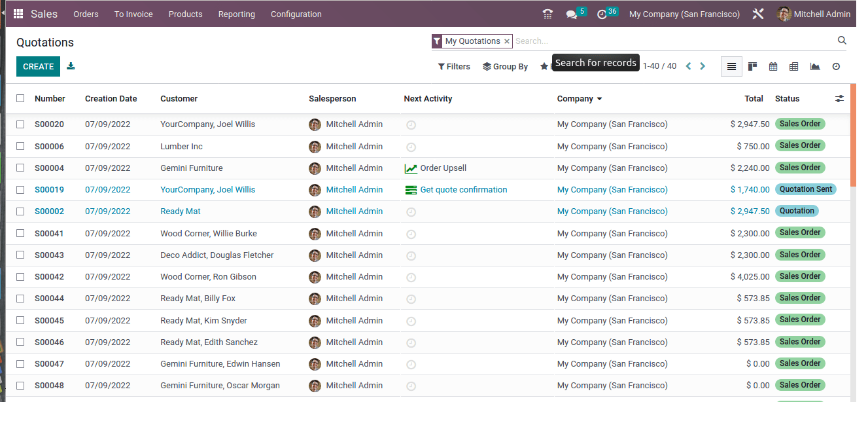Open quotation S00002 link

tap(49, 211)
